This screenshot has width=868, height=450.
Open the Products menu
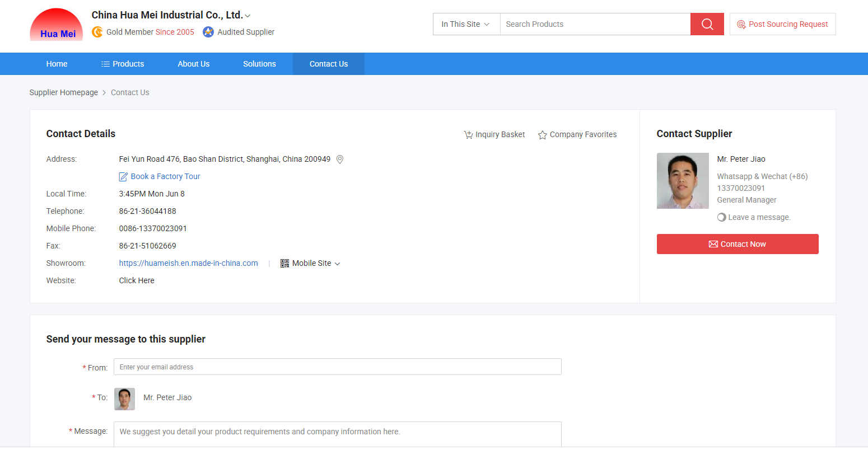point(123,64)
